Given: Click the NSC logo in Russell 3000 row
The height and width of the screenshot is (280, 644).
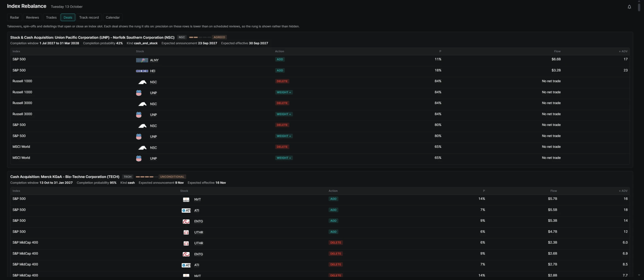Looking at the screenshot, I should pyautogui.click(x=142, y=104).
